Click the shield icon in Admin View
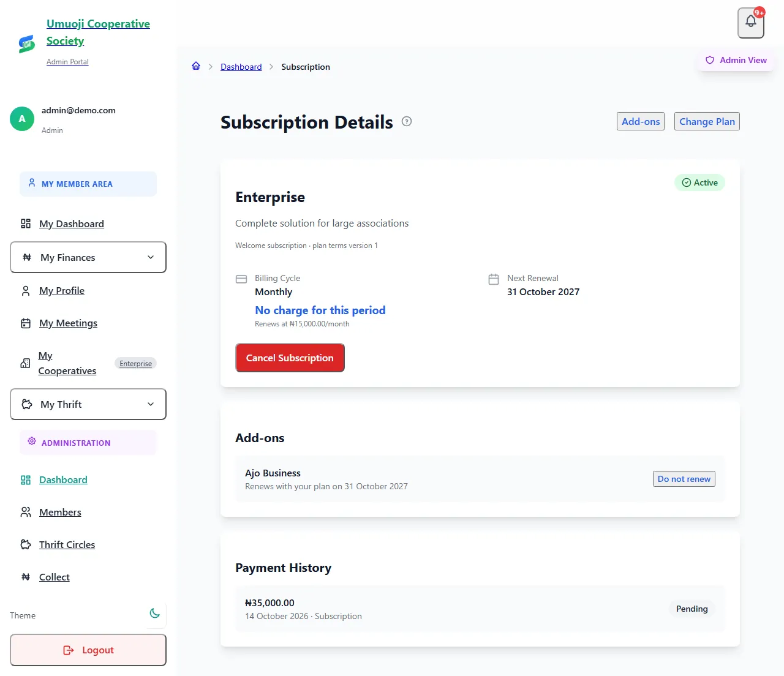The height and width of the screenshot is (676, 784). (x=710, y=60)
